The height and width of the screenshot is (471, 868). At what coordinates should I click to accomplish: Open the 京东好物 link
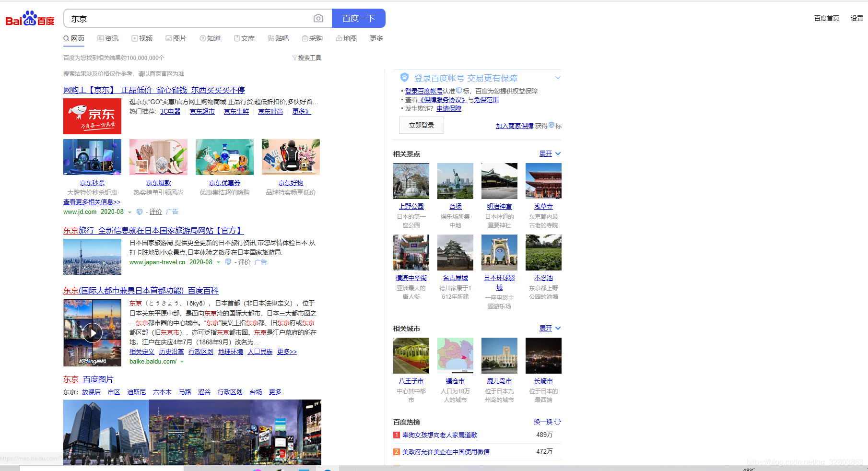pyautogui.click(x=291, y=183)
